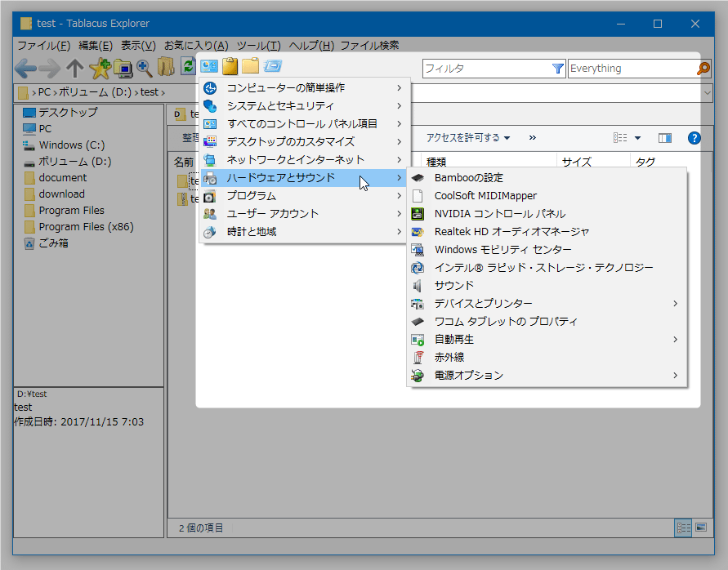Choose ワコム タブレットの プロパティ from the submenu

point(547,322)
